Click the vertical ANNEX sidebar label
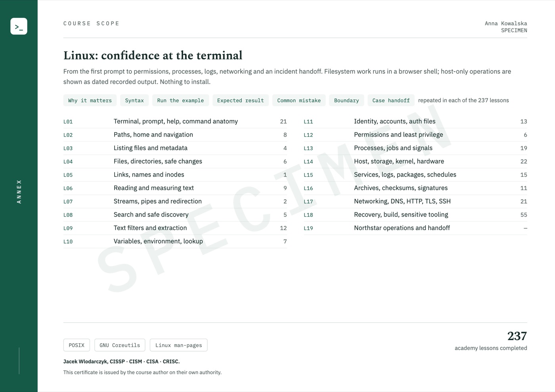 [x=19, y=192]
